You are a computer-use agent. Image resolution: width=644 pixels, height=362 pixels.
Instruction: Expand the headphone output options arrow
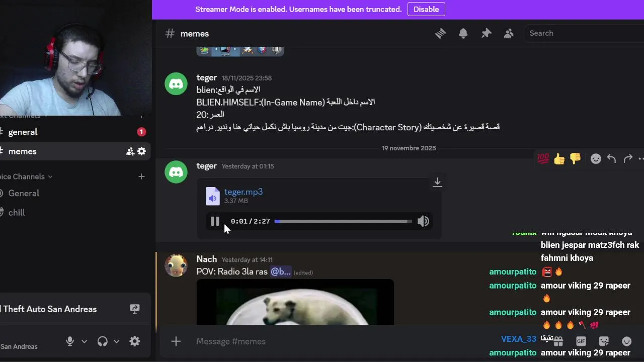click(116, 341)
